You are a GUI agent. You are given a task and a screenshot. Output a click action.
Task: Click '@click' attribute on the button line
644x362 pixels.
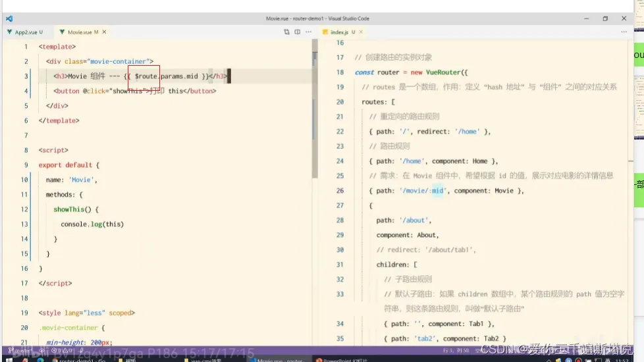coord(94,91)
